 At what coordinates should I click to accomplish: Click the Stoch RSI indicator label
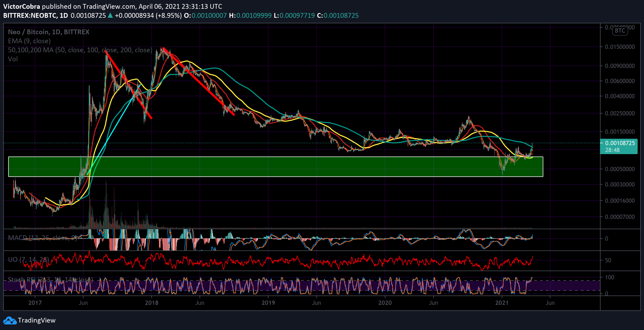[x=50, y=280]
